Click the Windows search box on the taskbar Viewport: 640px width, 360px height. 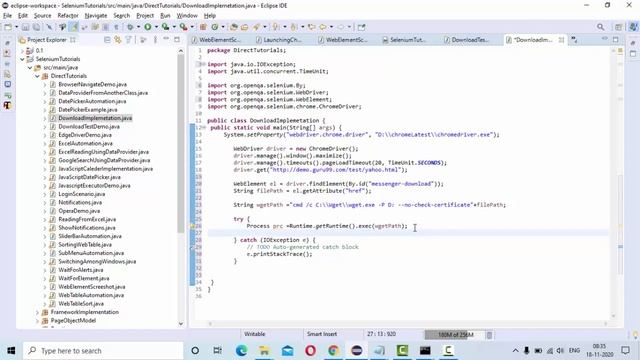pyautogui.click(x=103, y=351)
